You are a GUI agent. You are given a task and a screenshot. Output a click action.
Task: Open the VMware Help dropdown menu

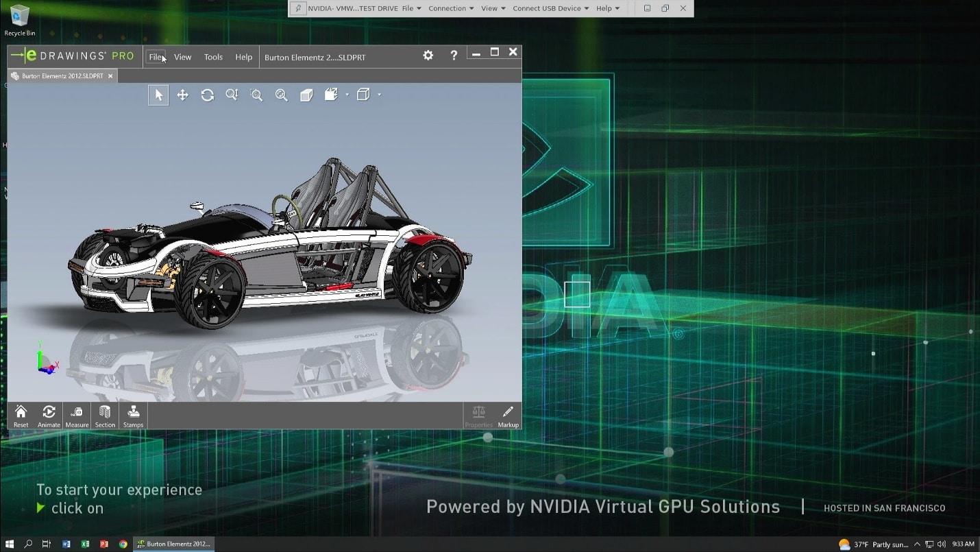tap(608, 8)
